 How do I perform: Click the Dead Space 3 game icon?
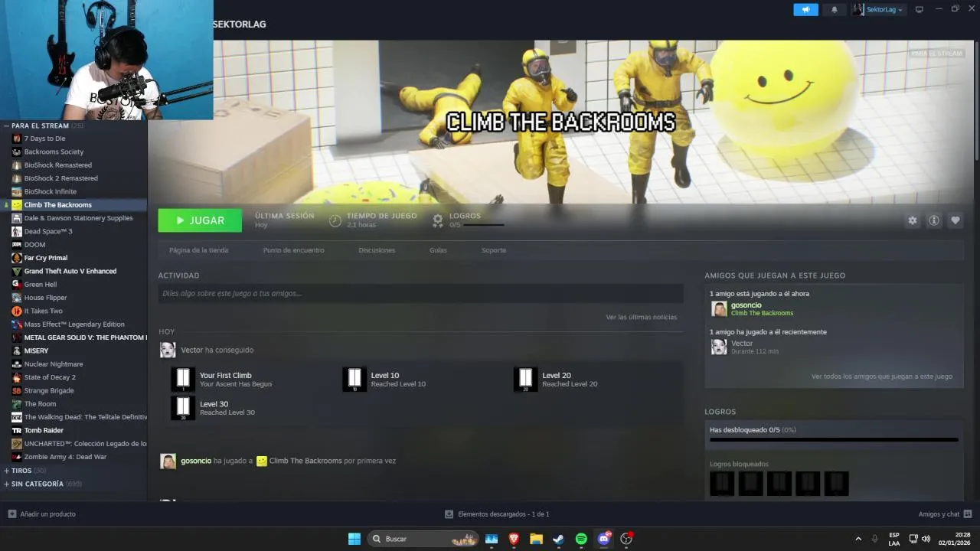(x=17, y=231)
